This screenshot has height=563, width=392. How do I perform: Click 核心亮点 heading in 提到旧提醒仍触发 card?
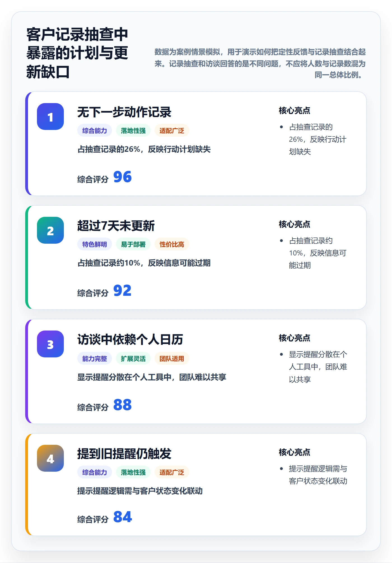coord(295,452)
